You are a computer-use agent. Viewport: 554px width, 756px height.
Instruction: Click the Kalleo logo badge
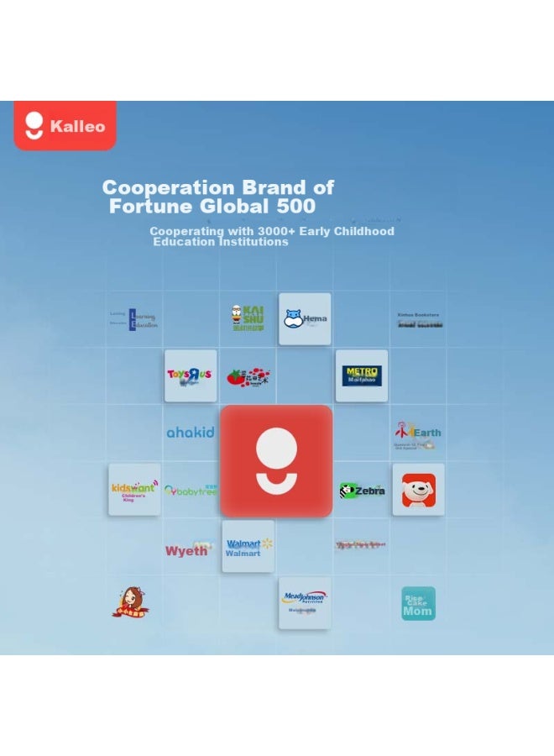[65, 125]
